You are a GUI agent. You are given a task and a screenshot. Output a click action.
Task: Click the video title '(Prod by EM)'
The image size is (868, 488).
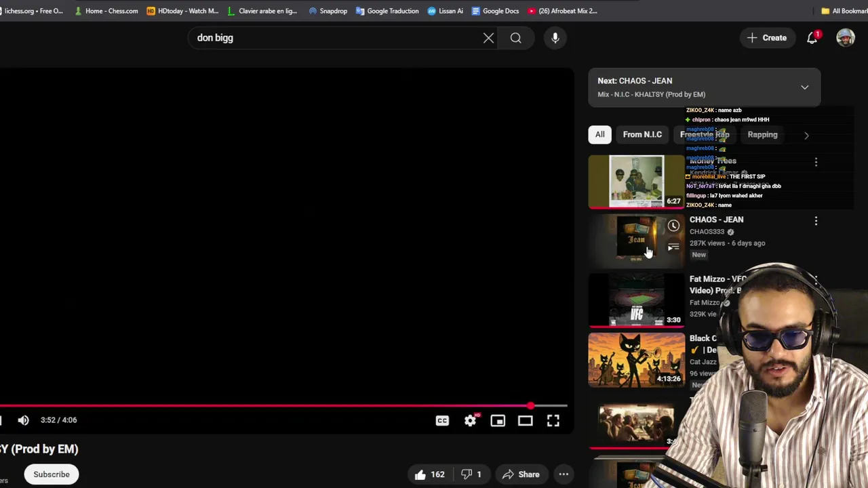pyautogui.click(x=44, y=449)
